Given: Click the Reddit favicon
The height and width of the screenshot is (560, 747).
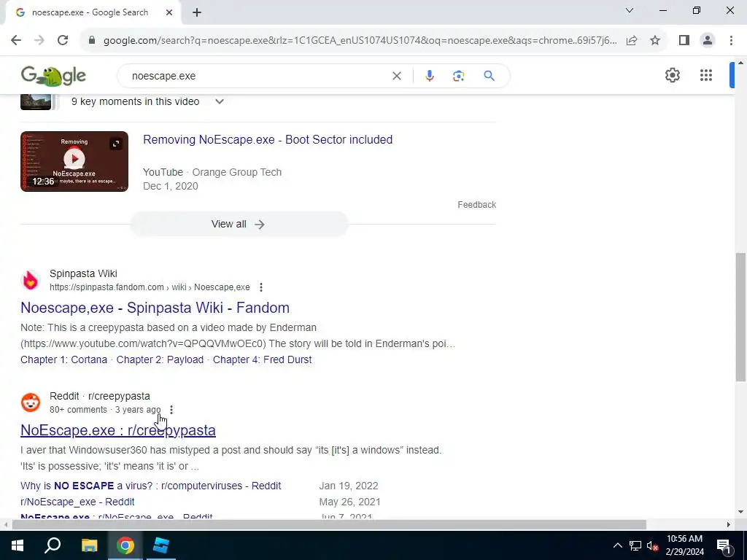Looking at the screenshot, I should click(x=31, y=402).
